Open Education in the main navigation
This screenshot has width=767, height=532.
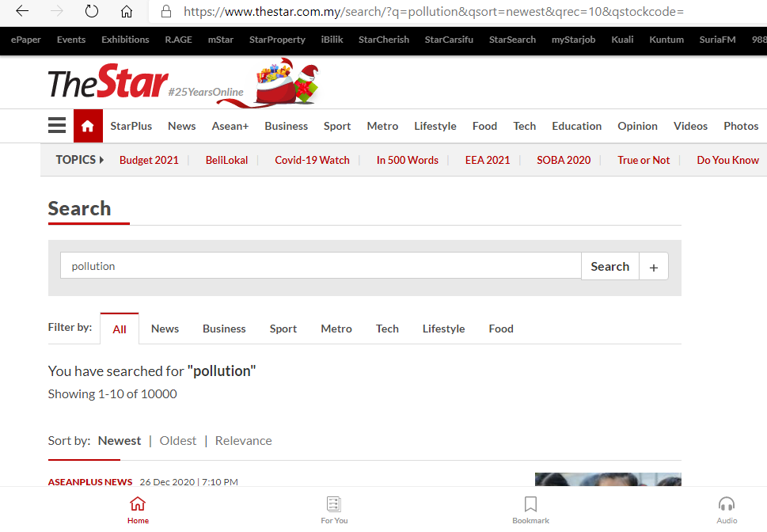[x=577, y=126]
